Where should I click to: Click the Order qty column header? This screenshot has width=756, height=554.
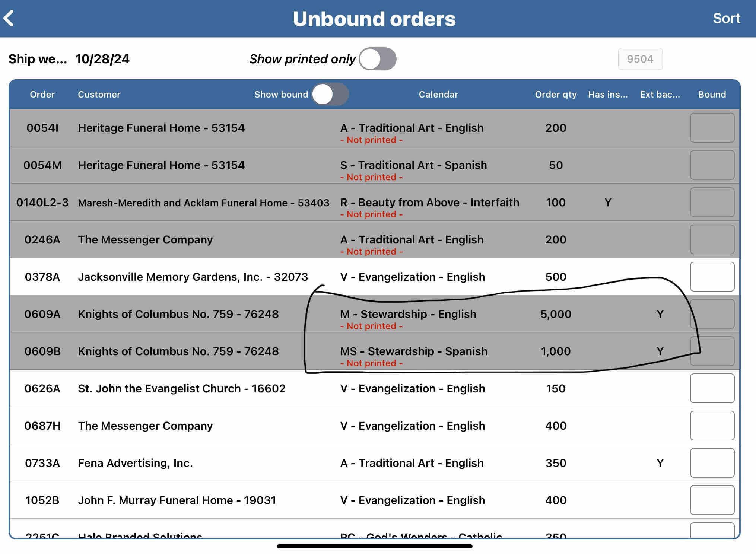pyautogui.click(x=555, y=94)
